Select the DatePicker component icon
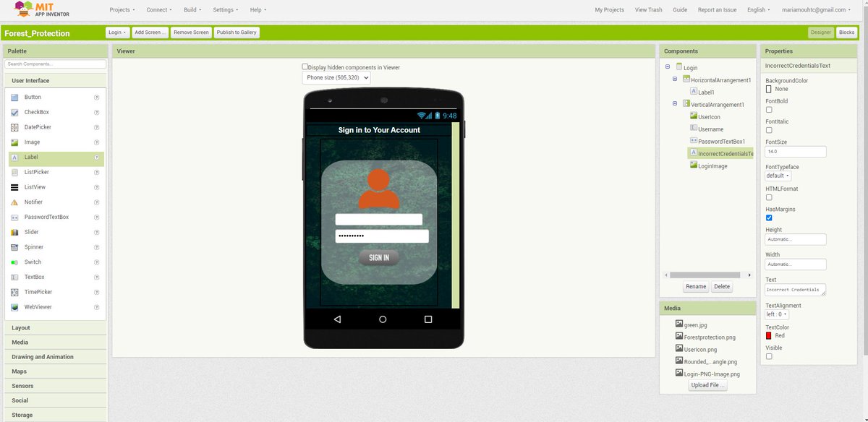 [14, 127]
